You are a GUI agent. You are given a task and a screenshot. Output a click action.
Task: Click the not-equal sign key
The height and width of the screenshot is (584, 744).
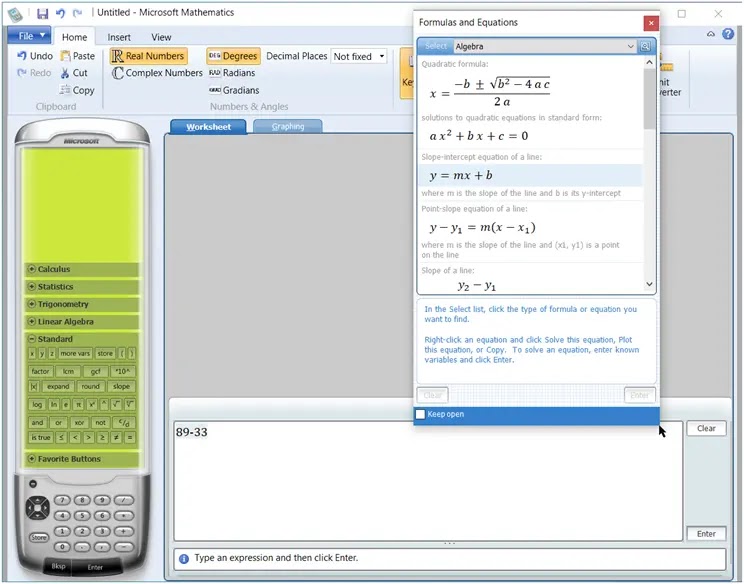pos(116,437)
